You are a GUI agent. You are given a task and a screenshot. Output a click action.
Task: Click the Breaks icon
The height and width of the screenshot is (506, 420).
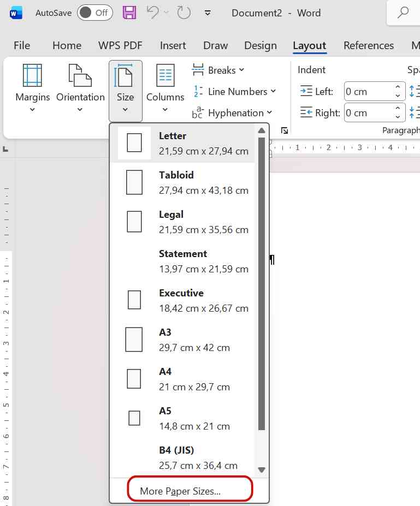[198, 70]
